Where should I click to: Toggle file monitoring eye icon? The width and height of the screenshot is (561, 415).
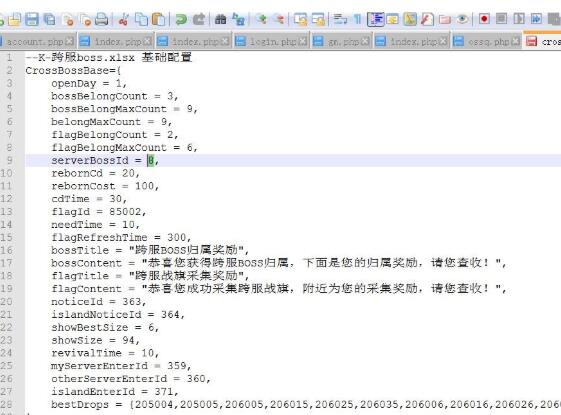pyautogui.click(x=462, y=19)
